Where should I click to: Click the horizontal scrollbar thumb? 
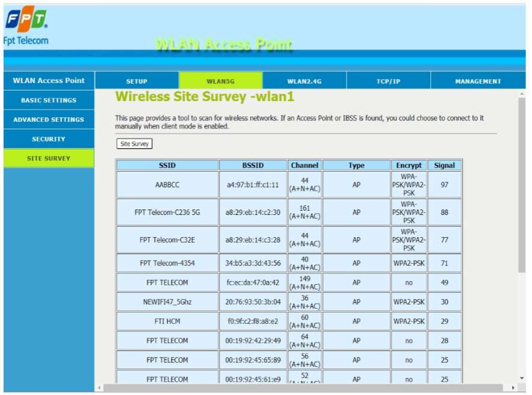[303, 388]
